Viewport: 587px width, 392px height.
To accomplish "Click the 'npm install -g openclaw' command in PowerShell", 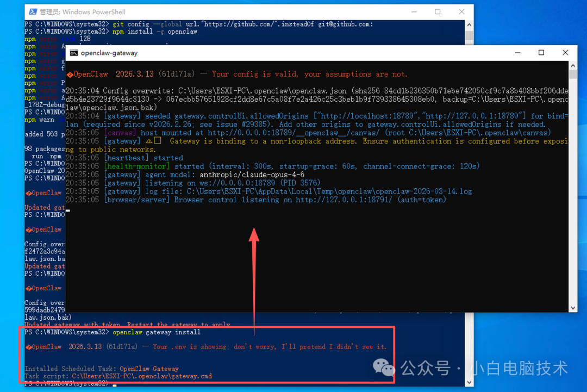I will (154, 32).
